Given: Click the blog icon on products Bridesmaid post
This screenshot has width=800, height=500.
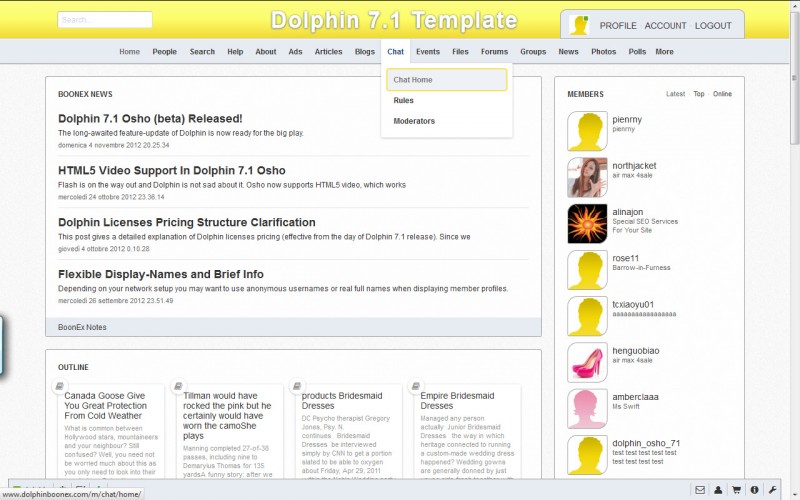Looking at the screenshot, I should tap(297, 386).
